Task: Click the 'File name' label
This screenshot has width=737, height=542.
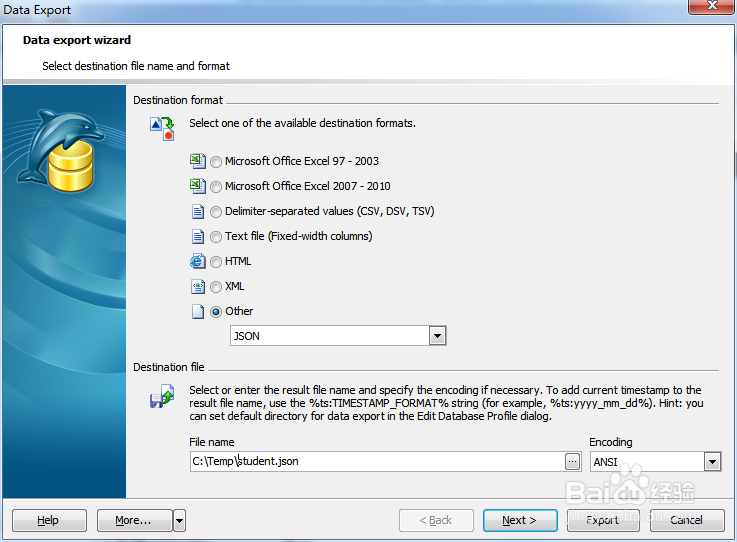Action: click(x=212, y=442)
